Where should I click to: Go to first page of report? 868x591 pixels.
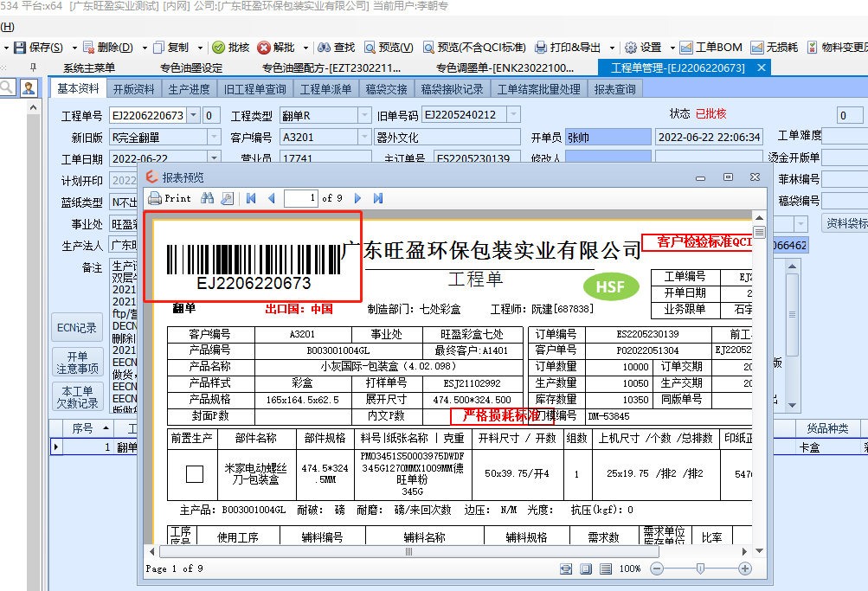(251, 198)
